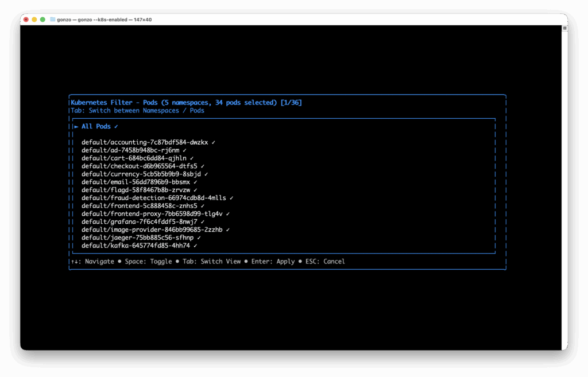Select the default/frontend-5c888458c-znhs5 pod
The image size is (588, 377).
pos(139,206)
